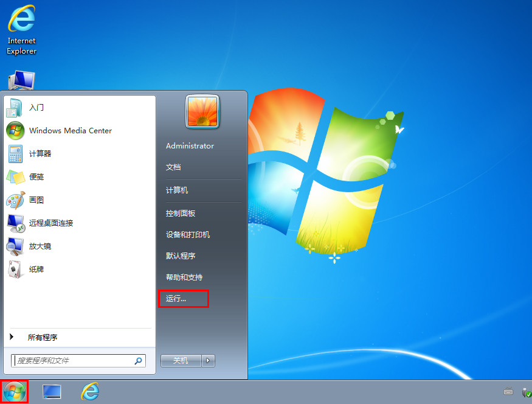Screen dimensions: 532x404
Task: Select the Windows Media Center label
Action: click(71, 131)
